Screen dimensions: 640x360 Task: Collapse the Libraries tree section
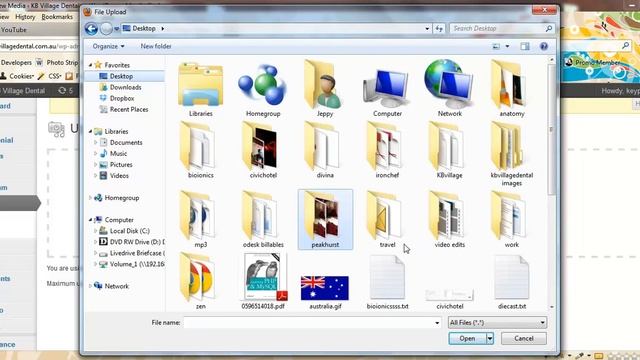(91, 131)
